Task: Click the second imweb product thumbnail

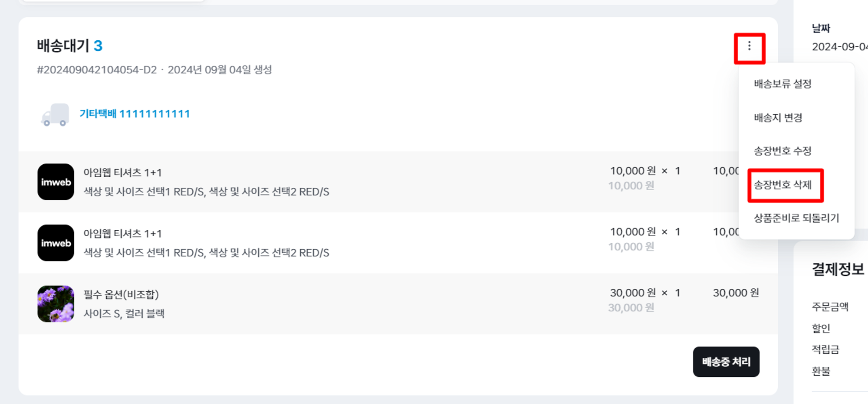Action: [x=56, y=243]
